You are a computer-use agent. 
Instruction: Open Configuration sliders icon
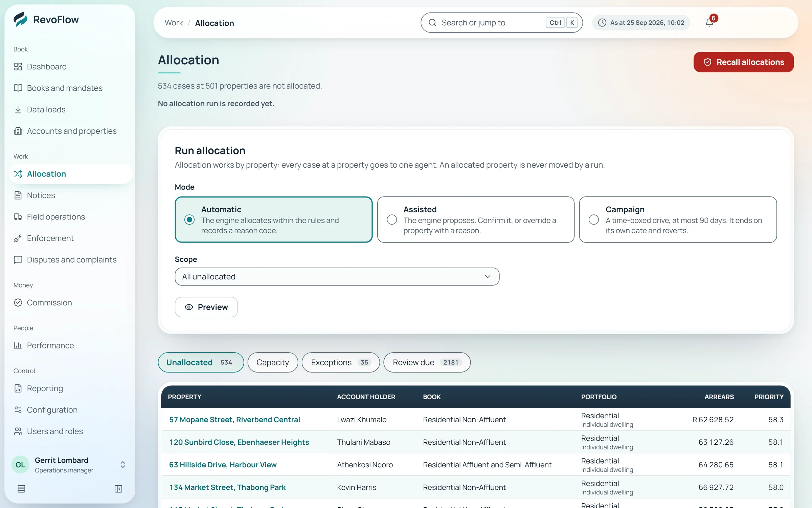pos(18,410)
